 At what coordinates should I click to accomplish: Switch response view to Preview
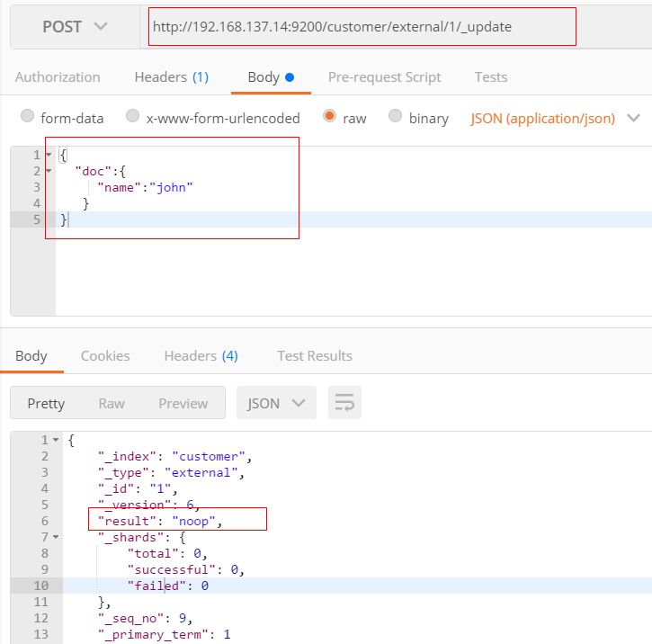[x=183, y=403]
